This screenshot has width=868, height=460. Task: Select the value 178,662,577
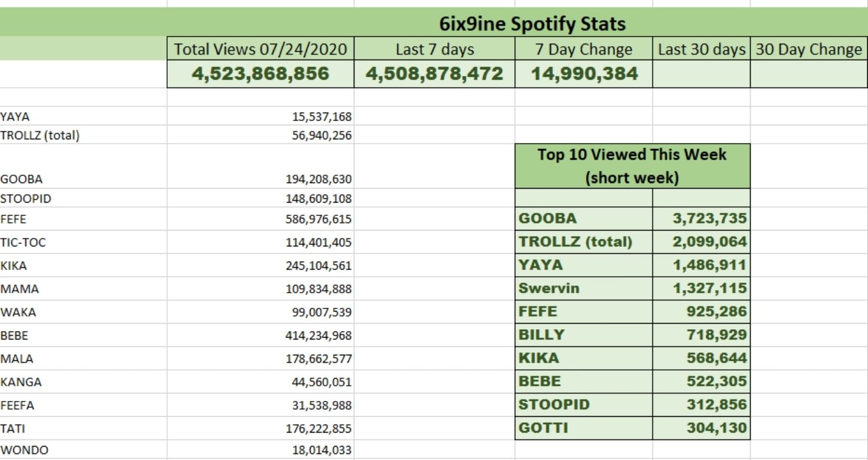[319, 359]
